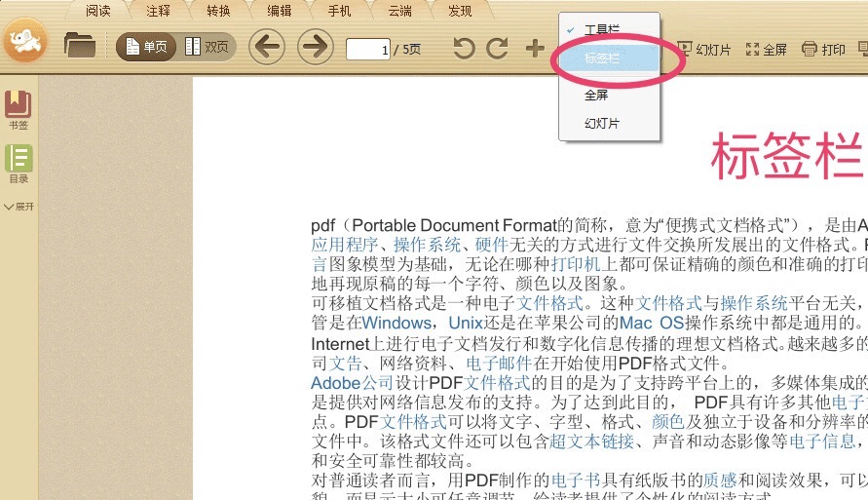Switch to 单页 single page view
868x500 pixels.
[x=146, y=47]
